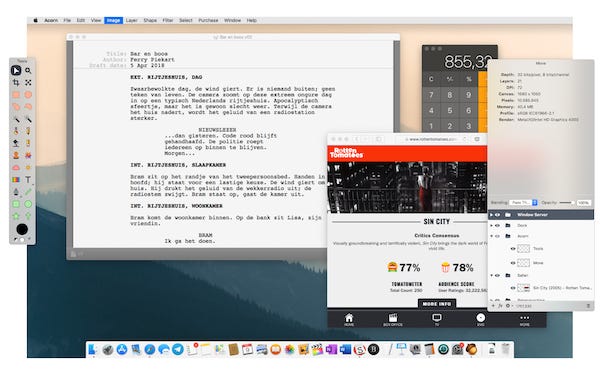This screenshot has height=375, width=600.
Task: Hide the Window Server layer group
Action: pos(497,215)
